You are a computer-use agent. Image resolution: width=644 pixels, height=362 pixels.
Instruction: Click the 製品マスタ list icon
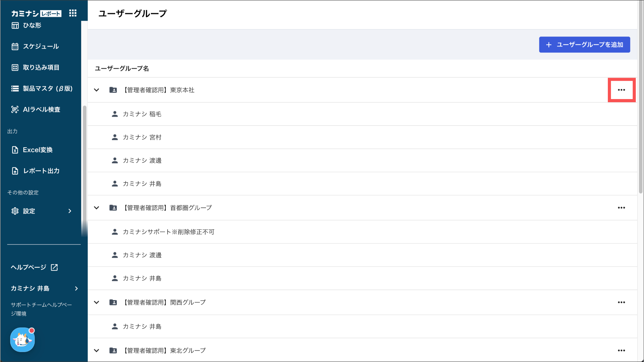coord(15,89)
